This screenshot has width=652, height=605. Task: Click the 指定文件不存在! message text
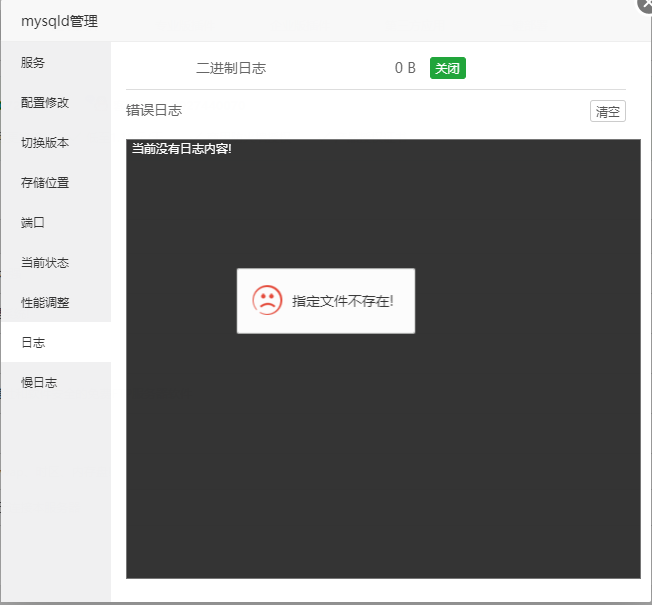pyautogui.click(x=343, y=301)
